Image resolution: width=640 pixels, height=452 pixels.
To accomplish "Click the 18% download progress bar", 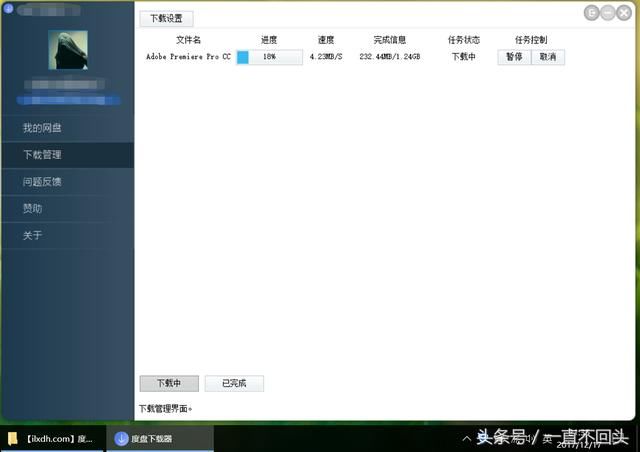I will click(269, 57).
